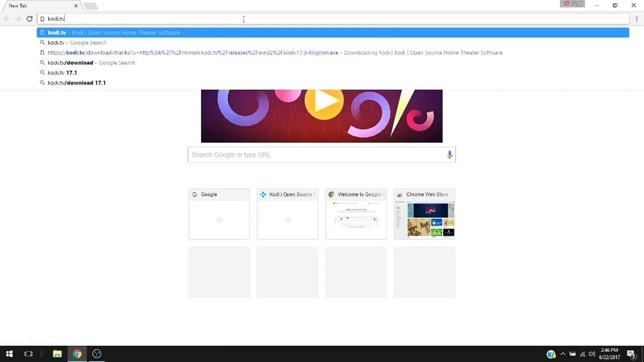Screen dimensions: 644x362
Task: Click the user profile badge in the title bar
Action: (x=573, y=4)
